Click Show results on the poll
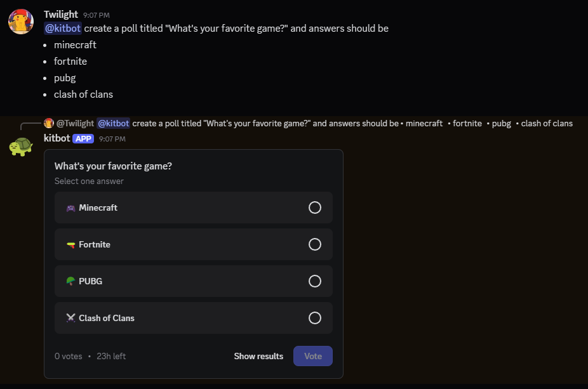 [258, 356]
